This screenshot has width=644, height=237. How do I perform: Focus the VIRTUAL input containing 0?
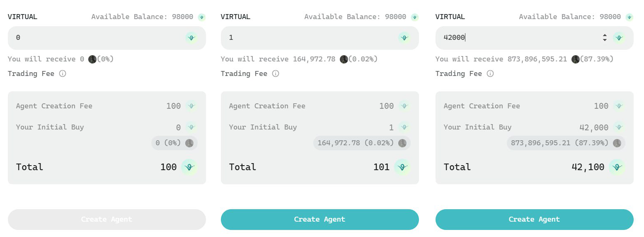(x=95, y=38)
